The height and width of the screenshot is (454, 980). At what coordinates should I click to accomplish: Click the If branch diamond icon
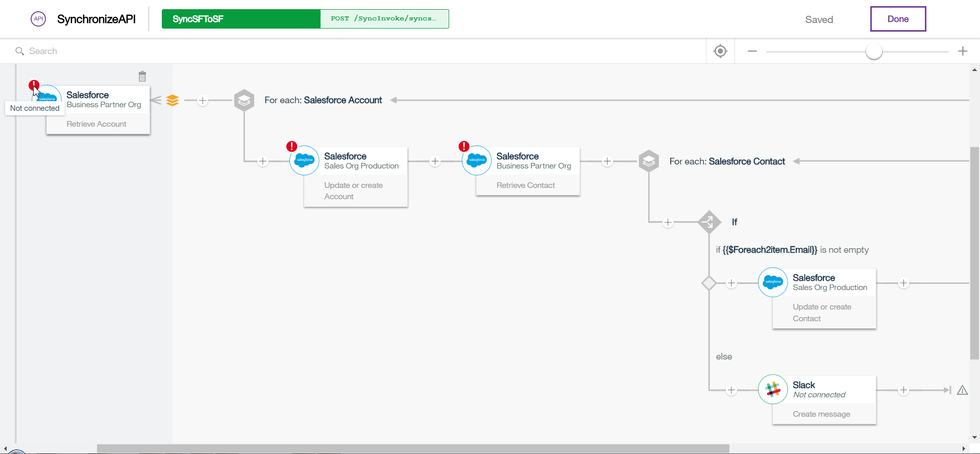[709, 222]
